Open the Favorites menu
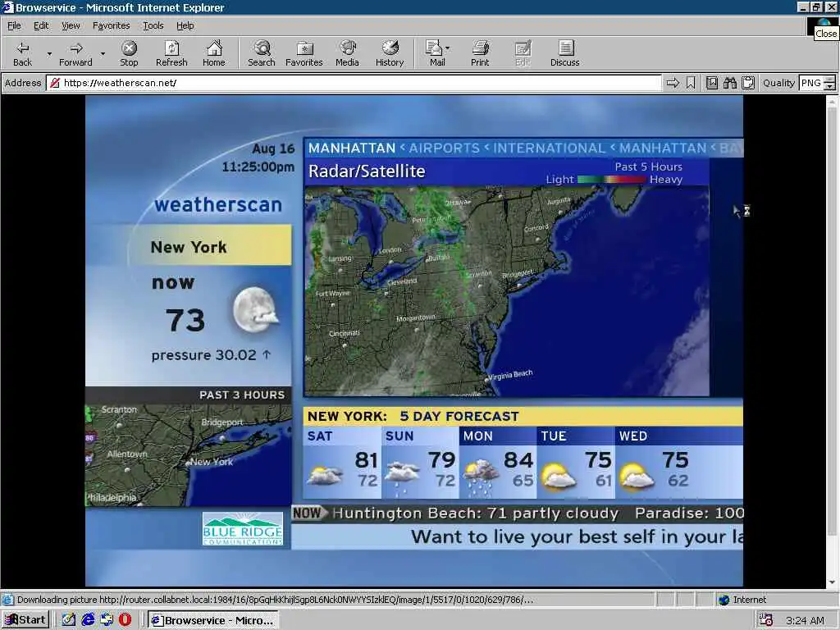840x630 pixels. (111, 25)
